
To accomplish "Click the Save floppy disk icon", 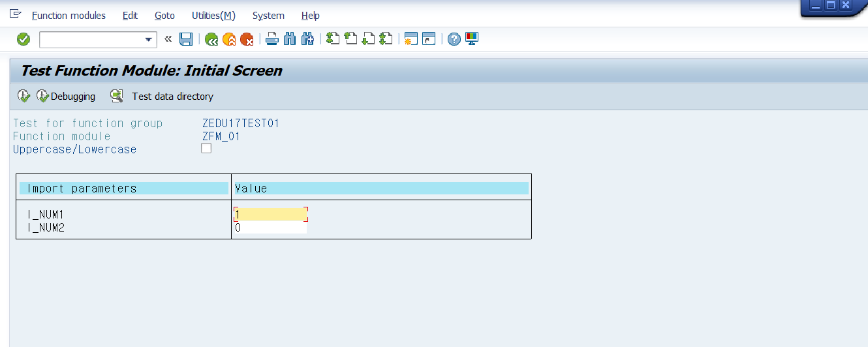I will (x=186, y=40).
